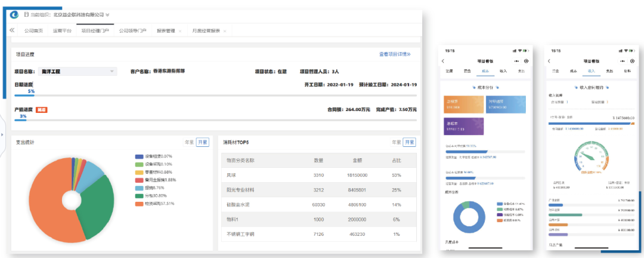Close the 报表管理 tab
The width and height of the screenshot is (644, 258).
(x=180, y=30)
